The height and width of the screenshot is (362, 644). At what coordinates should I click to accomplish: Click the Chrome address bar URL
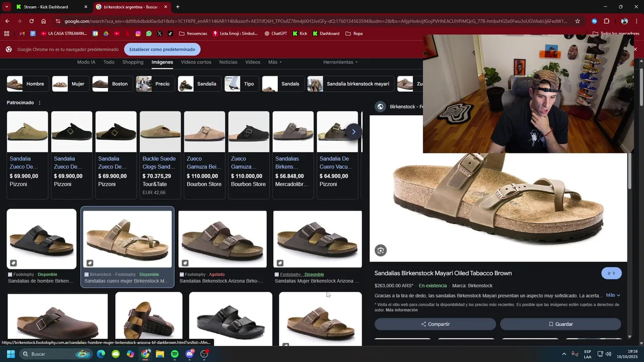(x=315, y=21)
